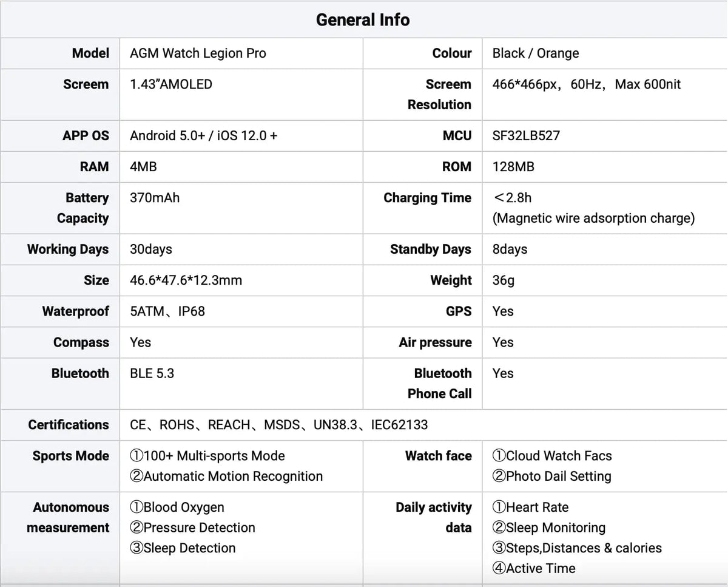Click the 36g weight value
The image size is (728, 587).
tap(503, 280)
